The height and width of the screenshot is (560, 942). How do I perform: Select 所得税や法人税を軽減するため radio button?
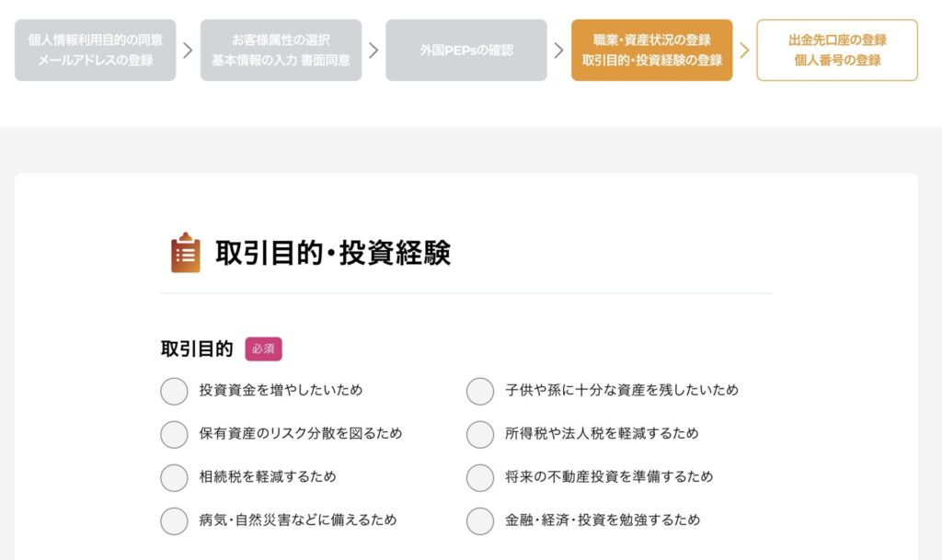tap(480, 434)
